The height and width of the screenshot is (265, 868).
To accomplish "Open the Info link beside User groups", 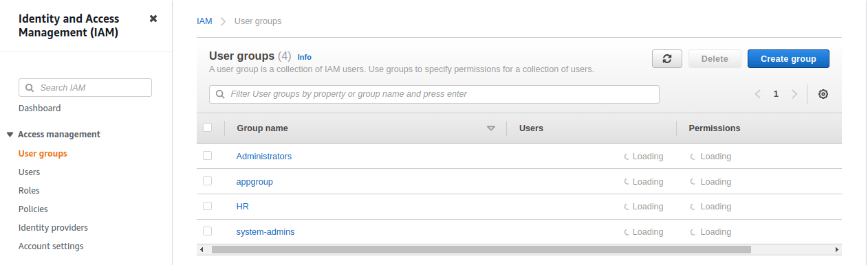I will click(305, 57).
